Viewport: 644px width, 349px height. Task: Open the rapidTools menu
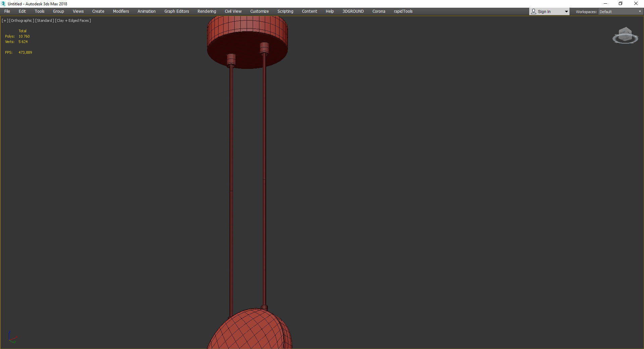(403, 11)
